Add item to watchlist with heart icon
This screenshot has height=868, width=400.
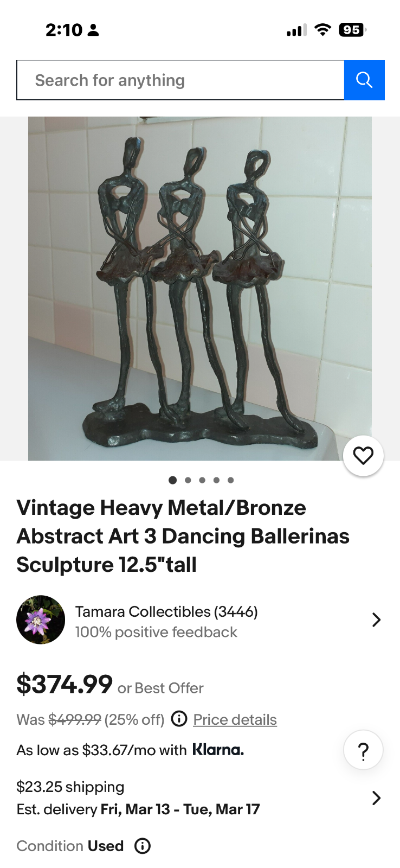pos(363,456)
